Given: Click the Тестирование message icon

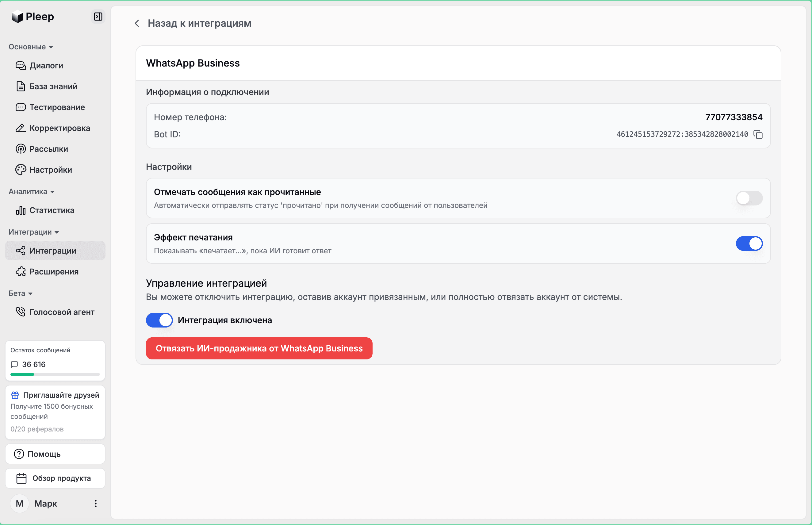Looking at the screenshot, I should coord(21,107).
